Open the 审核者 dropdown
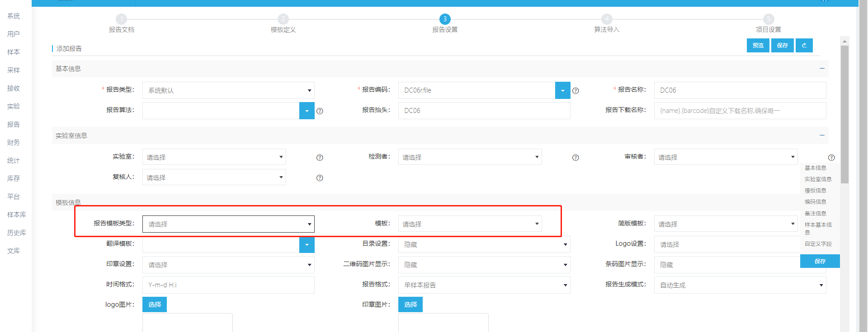This screenshot has width=868, height=332. coord(726,157)
